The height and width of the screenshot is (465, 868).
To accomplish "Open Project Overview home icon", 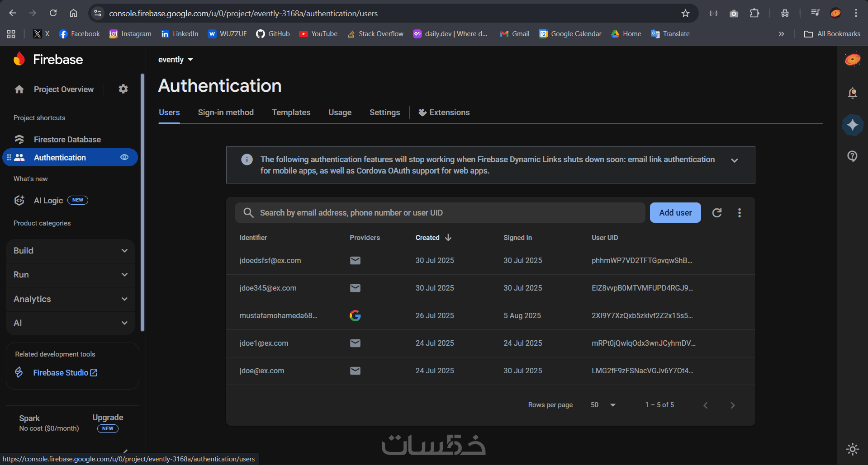I will click(19, 89).
